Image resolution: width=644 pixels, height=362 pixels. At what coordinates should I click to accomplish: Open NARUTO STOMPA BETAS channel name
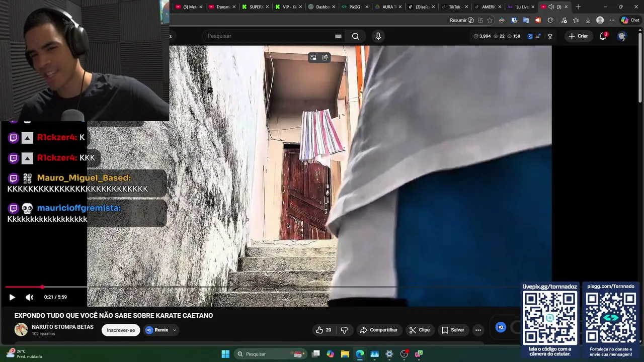[x=62, y=327]
